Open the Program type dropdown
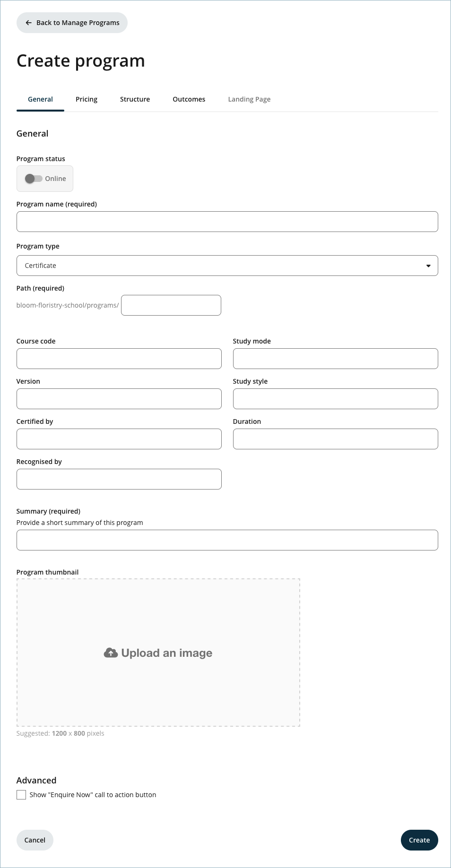This screenshot has height=868, width=451. click(x=227, y=266)
